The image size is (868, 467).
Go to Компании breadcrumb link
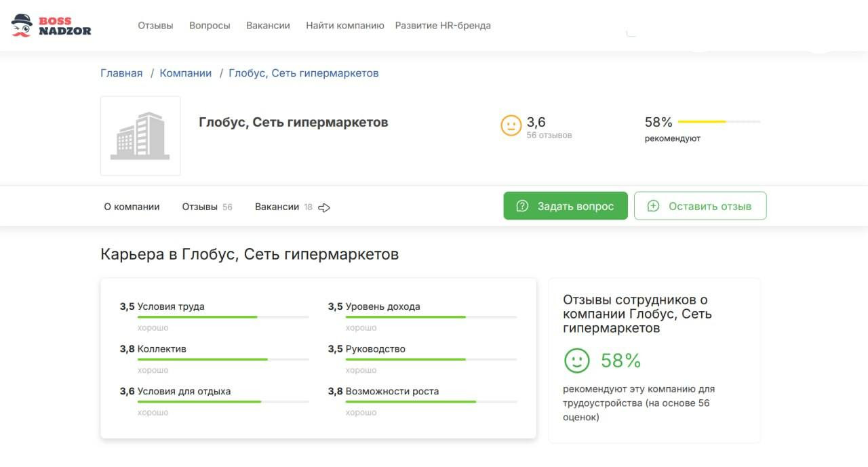coord(186,73)
